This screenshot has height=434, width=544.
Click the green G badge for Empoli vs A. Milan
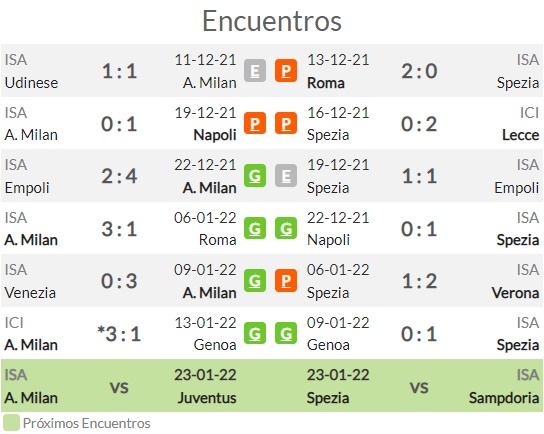(x=255, y=176)
